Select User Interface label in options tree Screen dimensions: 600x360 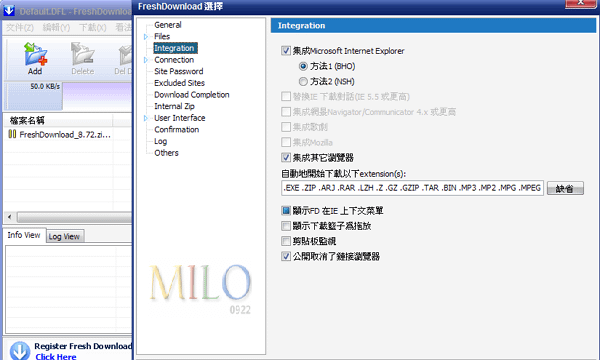(x=179, y=118)
